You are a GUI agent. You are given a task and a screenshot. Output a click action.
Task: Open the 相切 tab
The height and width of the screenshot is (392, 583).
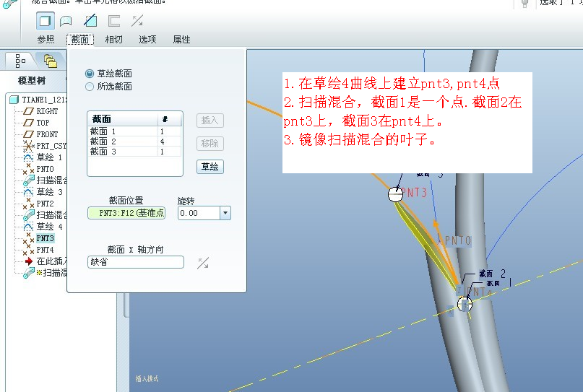113,40
